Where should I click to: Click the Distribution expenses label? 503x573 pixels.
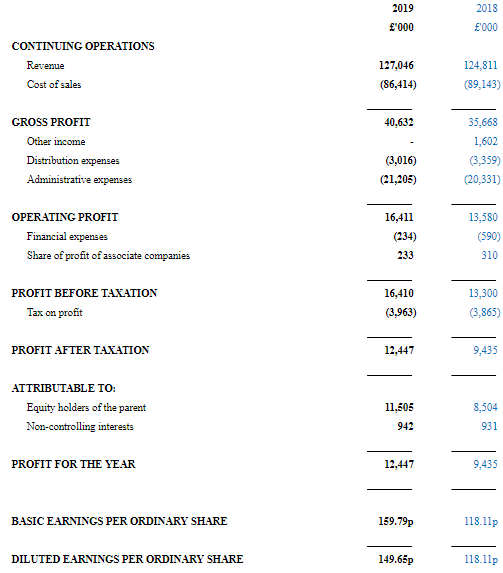pyautogui.click(x=73, y=160)
